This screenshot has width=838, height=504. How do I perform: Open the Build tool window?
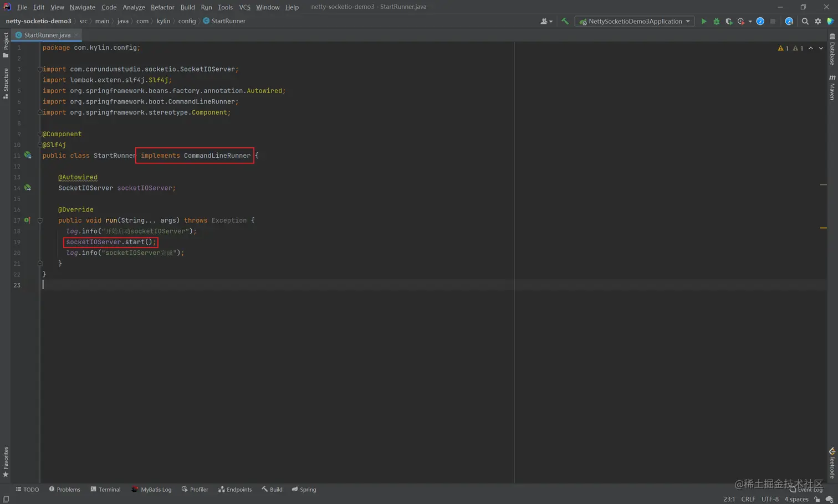tap(272, 490)
